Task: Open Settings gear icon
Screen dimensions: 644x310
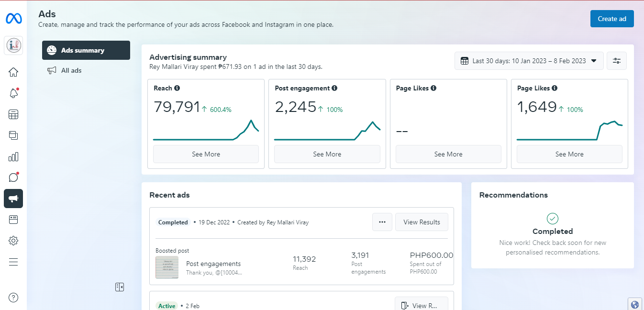Action: point(13,241)
